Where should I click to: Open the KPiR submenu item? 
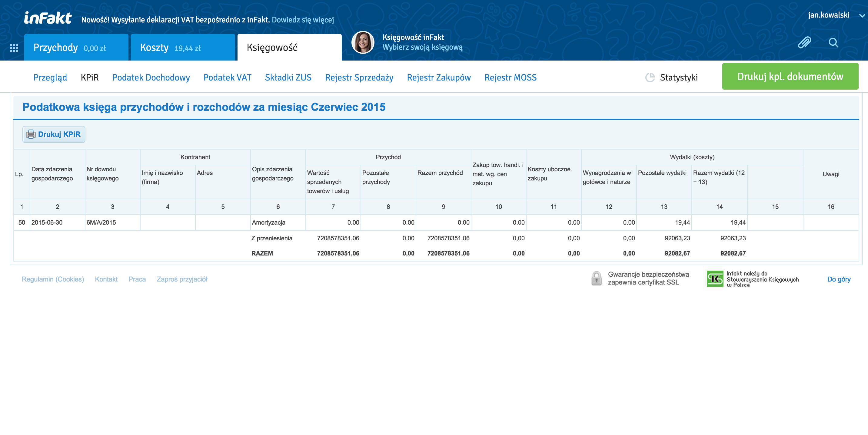tap(90, 77)
